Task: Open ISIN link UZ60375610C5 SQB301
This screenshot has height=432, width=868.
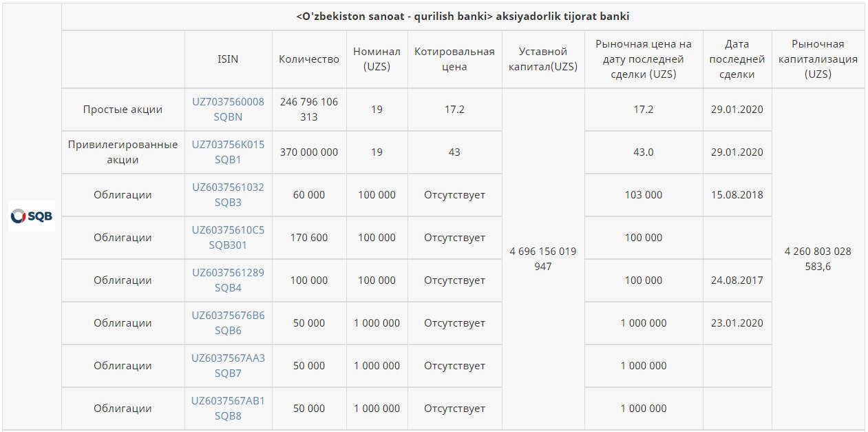Action: coord(228,238)
